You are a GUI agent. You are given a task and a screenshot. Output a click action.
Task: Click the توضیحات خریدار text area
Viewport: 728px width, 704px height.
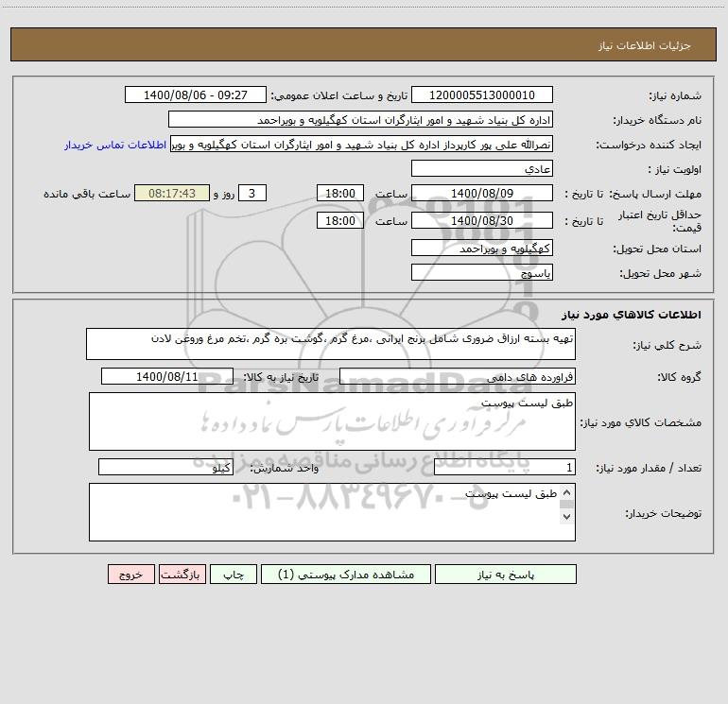332,512
